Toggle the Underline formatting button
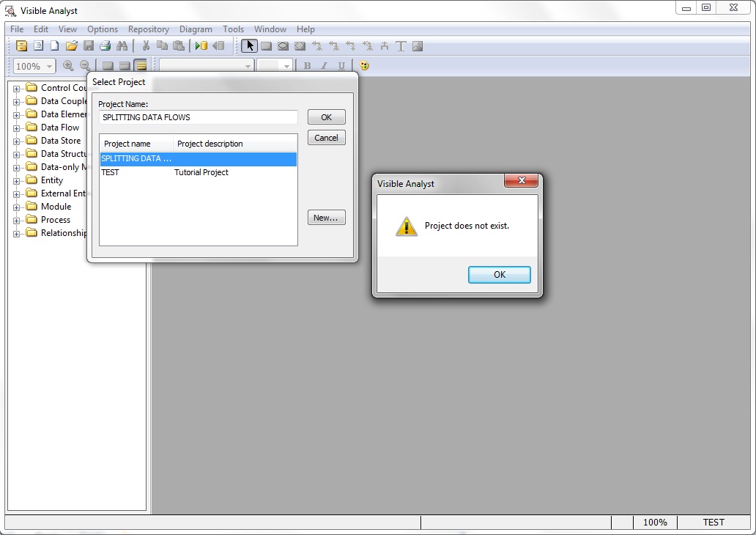 pos(341,66)
